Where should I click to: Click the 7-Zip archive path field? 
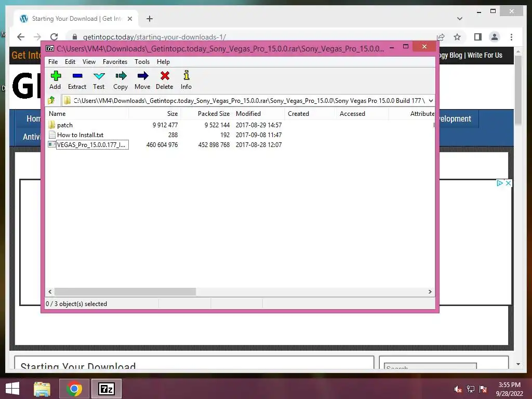coord(248,100)
